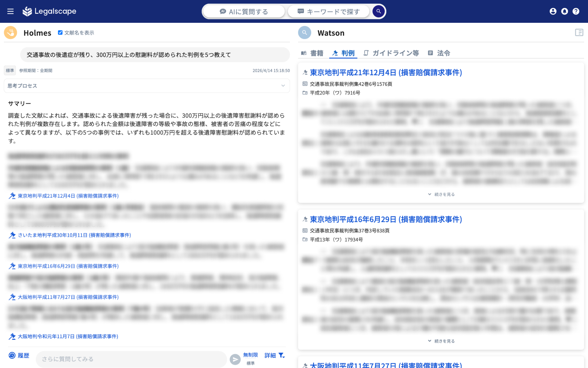
Task: Select the キーワードで探す search mode
Action: click(329, 11)
